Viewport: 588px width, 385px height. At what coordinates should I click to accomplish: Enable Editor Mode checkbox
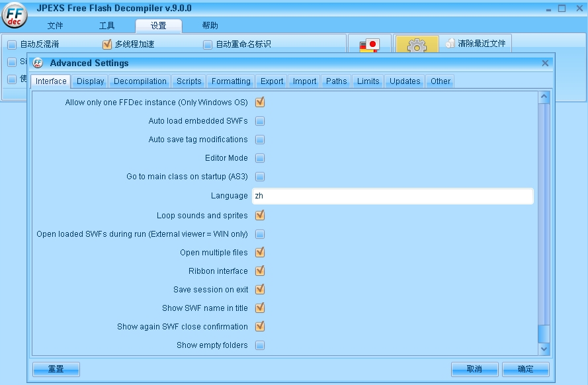pos(260,158)
